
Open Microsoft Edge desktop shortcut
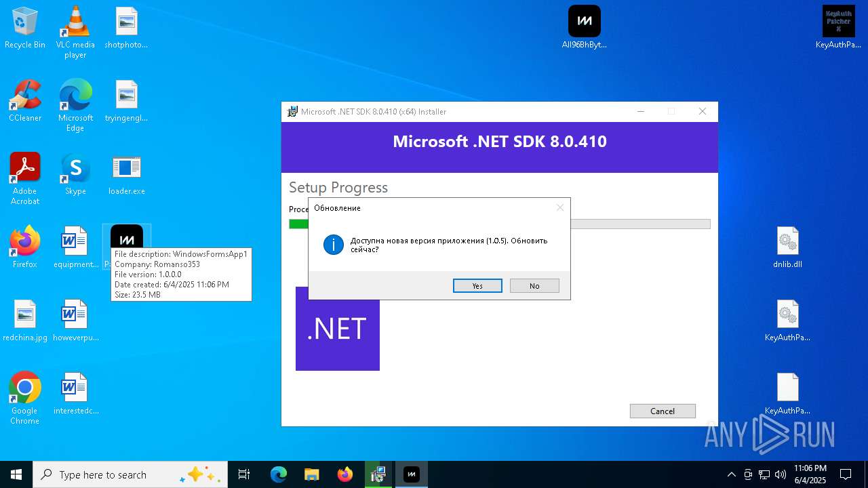coord(75,106)
